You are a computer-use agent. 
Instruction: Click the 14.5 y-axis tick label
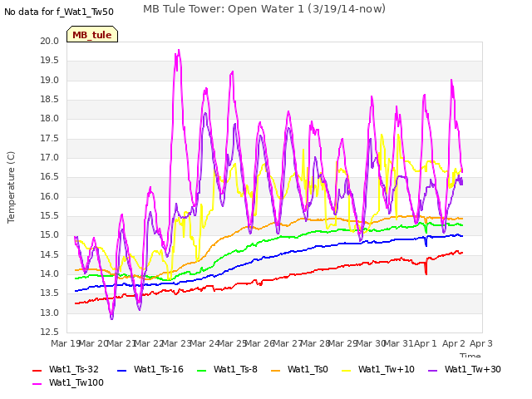pos(50,255)
